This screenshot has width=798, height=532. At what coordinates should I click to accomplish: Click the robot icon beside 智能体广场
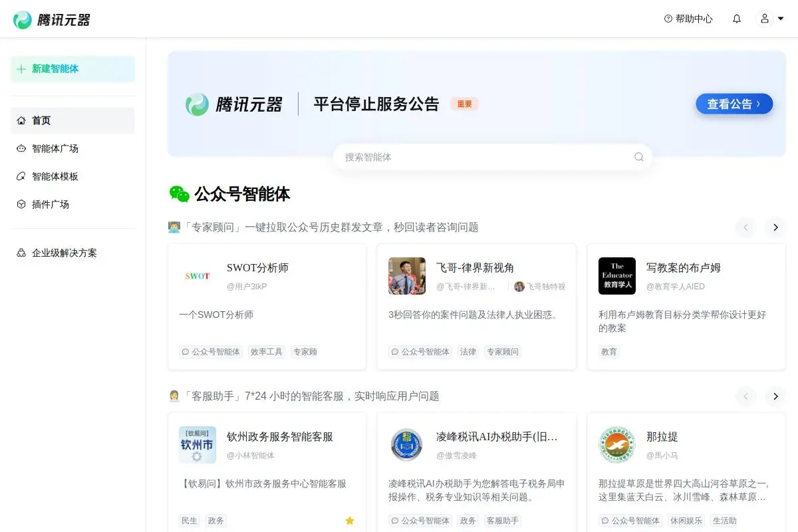tap(21, 148)
